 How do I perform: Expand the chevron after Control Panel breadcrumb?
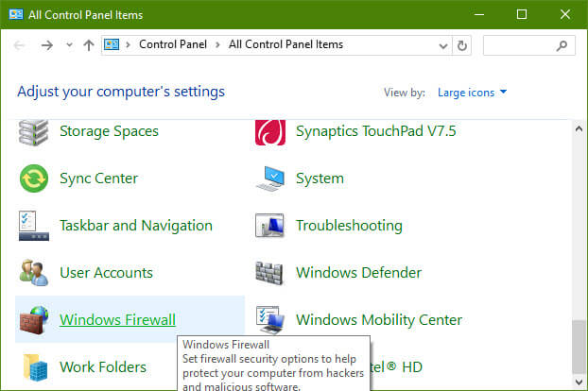[217, 45]
